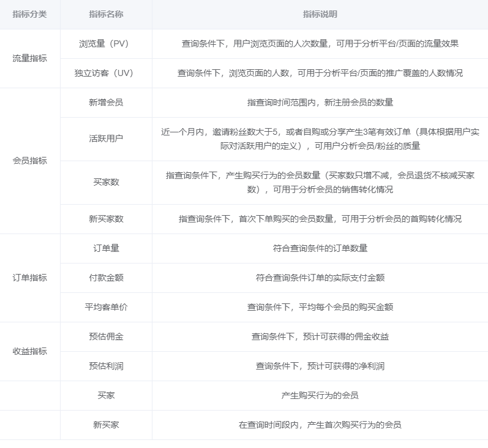Select the PV description about 流量效果

click(320, 44)
